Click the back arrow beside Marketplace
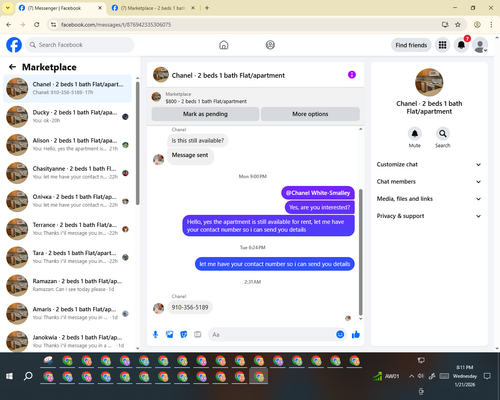 (x=12, y=67)
